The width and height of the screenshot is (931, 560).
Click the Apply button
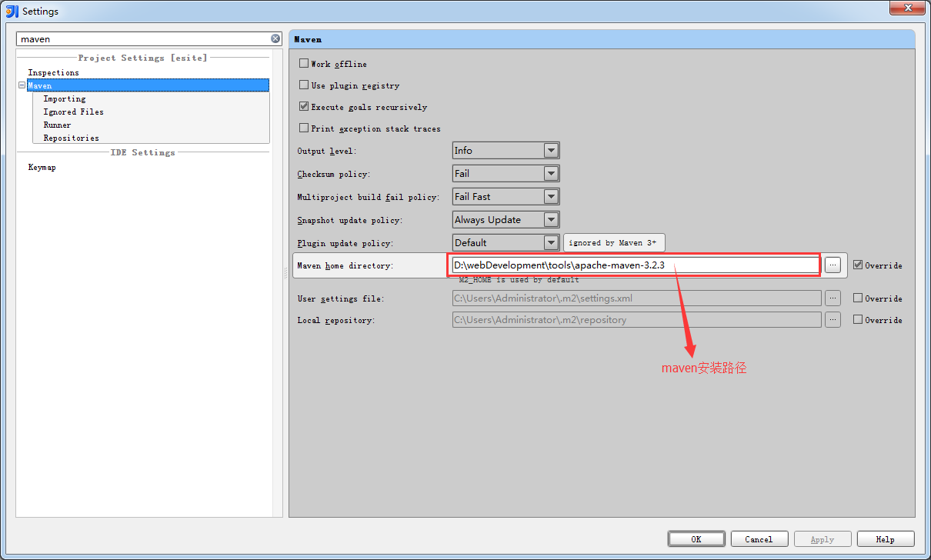click(x=823, y=539)
